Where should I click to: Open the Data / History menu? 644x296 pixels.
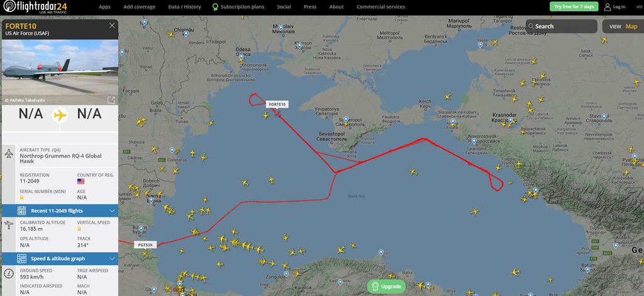pyautogui.click(x=184, y=7)
